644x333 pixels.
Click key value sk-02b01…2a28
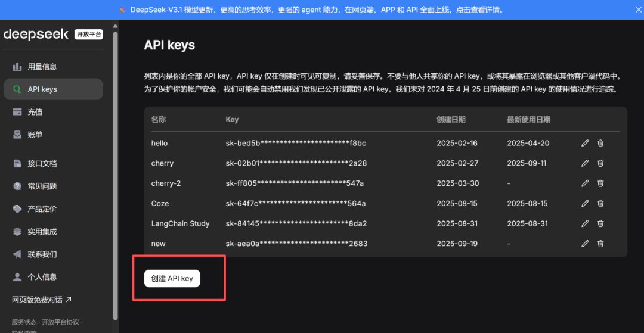(296, 163)
